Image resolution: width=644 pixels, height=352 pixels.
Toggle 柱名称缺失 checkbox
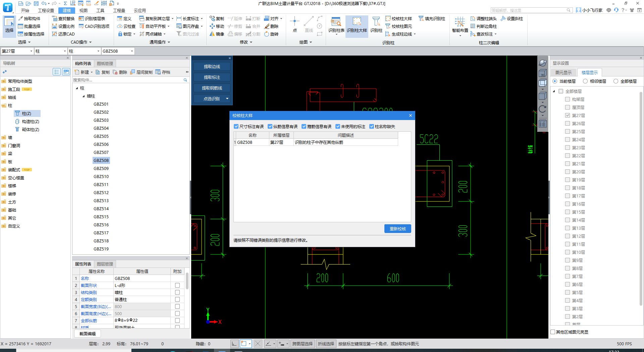[372, 126]
